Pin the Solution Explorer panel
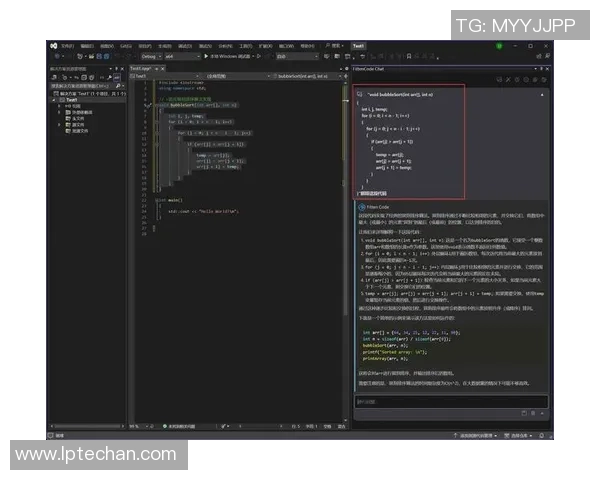Image resolution: width=600 pixels, height=480 pixels. point(117,69)
